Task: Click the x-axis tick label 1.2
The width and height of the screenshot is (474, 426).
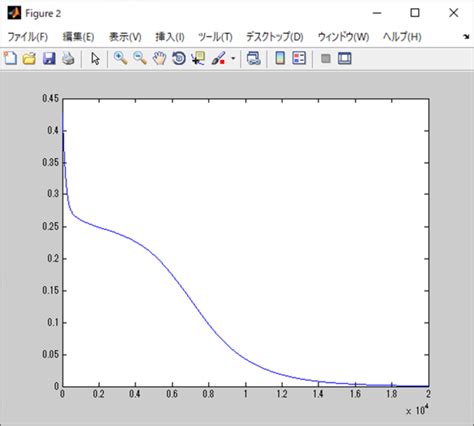Action: click(282, 394)
